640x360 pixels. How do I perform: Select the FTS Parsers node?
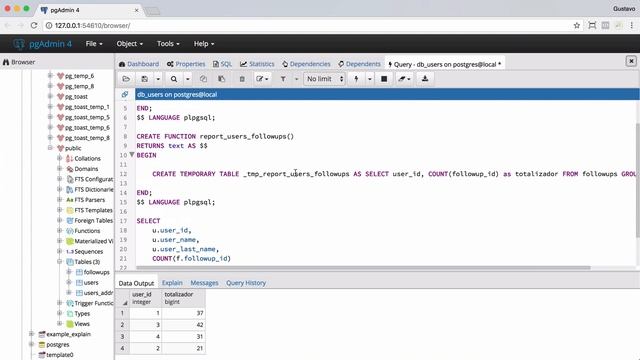(x=89, y=200)
